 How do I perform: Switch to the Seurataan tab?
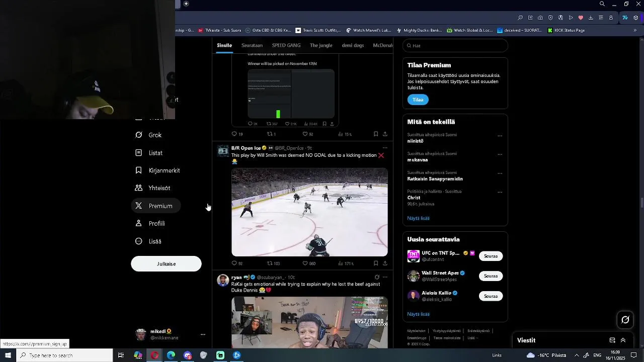252,45
